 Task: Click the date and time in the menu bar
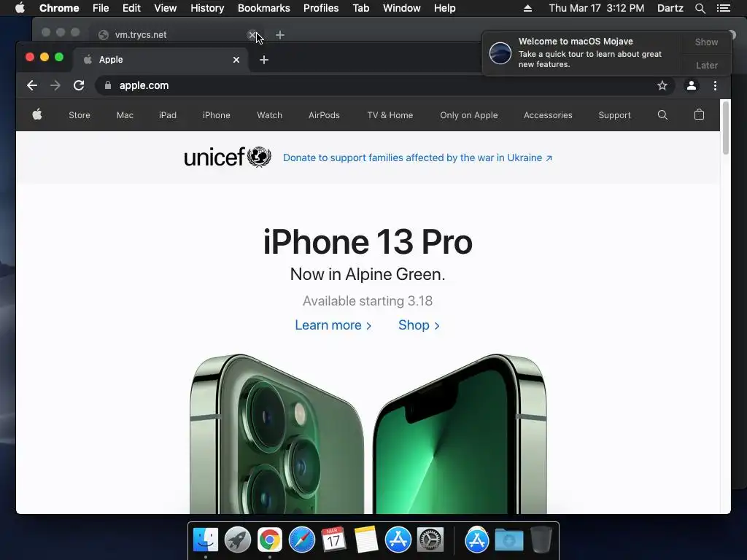(597, 8)
